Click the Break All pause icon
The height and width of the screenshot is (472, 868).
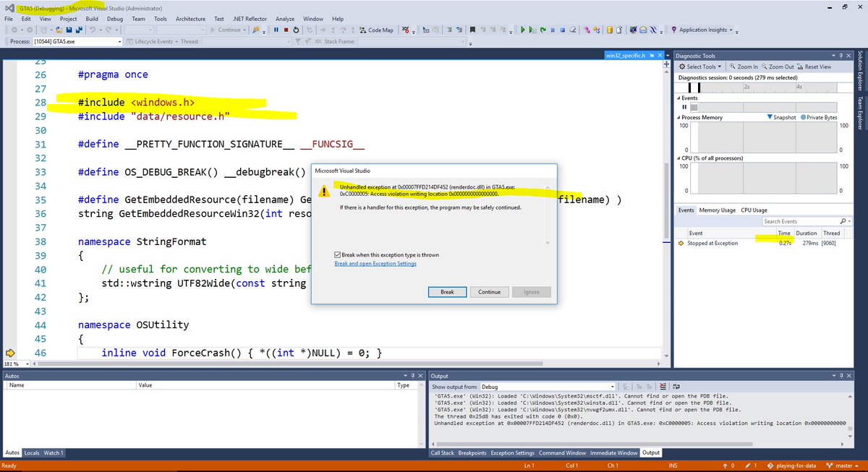276,30
